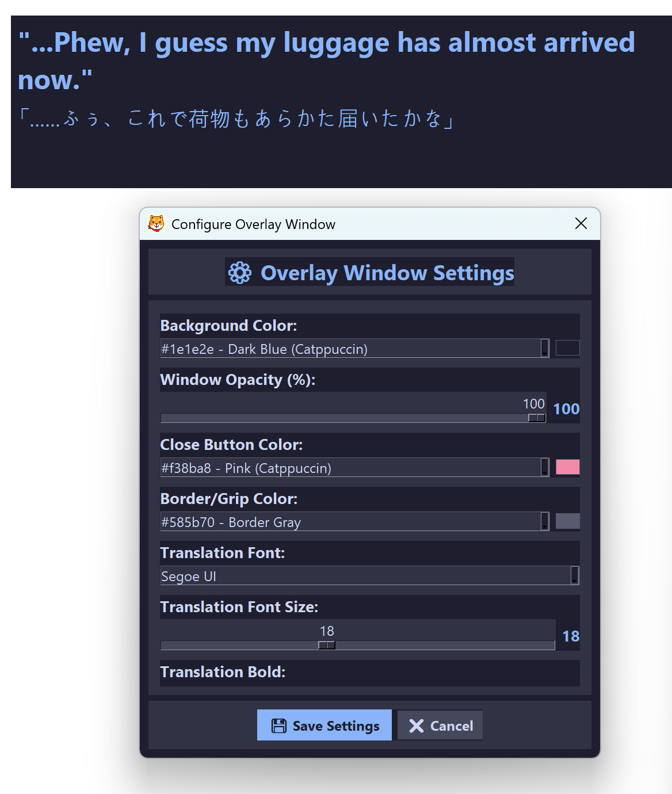The height and width of the screenshot is (794, 672).
Task: Click the Translation Font Size slider handle
Action: click(326, 646)
